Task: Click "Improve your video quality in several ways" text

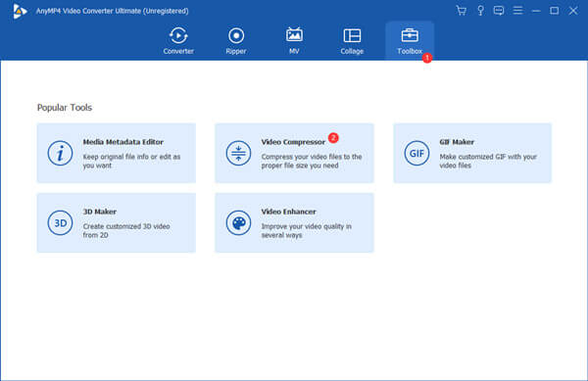Action: pyautogui.click(x=306, y=231)
